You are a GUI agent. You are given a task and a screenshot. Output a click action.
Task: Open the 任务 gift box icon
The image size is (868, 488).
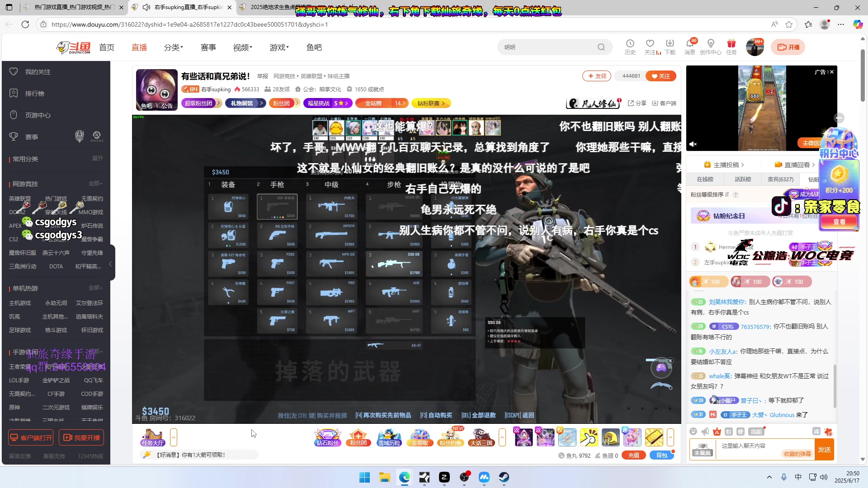click(x=731, y=47)
